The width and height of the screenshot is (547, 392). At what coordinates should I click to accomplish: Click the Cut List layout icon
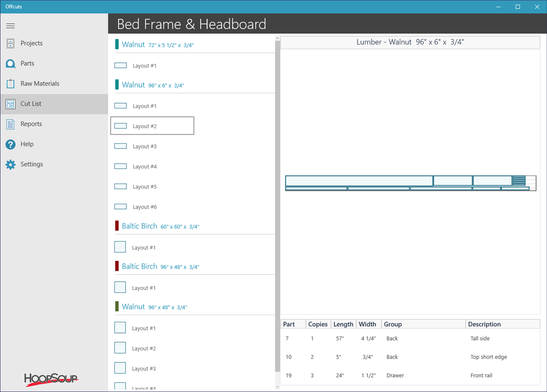pos(11,104)
